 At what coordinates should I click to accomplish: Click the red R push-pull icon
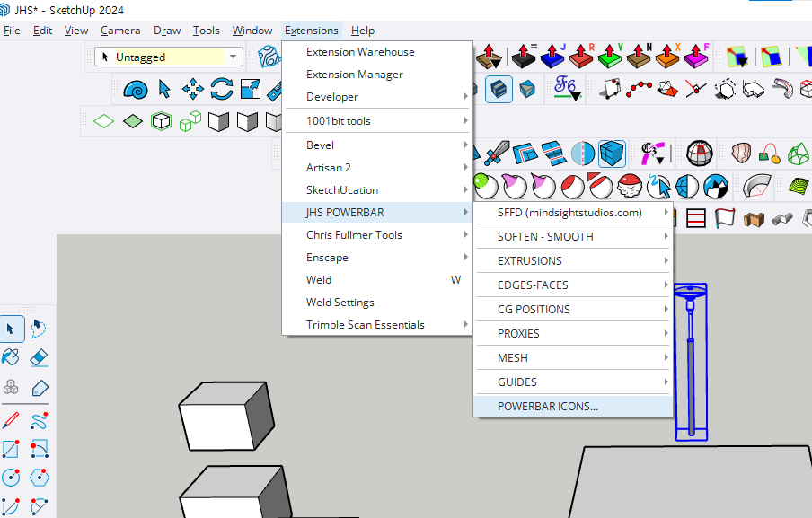pyautogui.click(x=581, y=57)
